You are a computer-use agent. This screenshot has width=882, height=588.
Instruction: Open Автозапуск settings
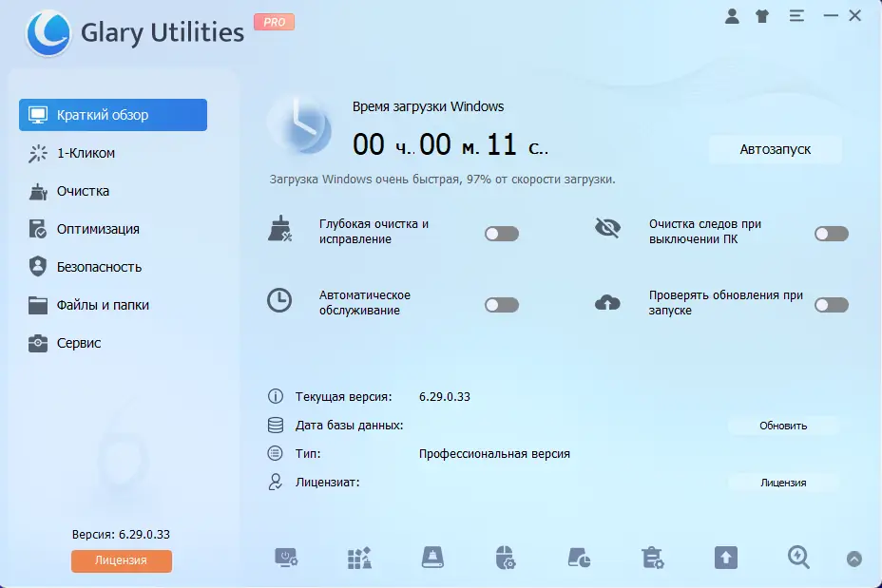click(776, 149)
